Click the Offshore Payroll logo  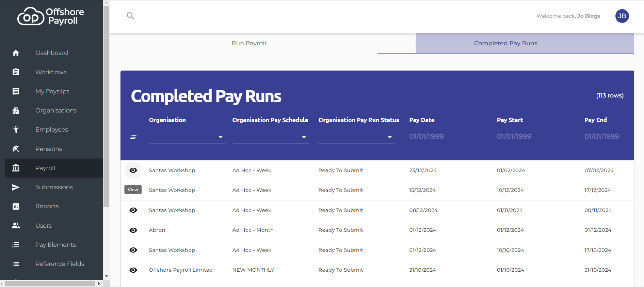(x=51, y=16)
